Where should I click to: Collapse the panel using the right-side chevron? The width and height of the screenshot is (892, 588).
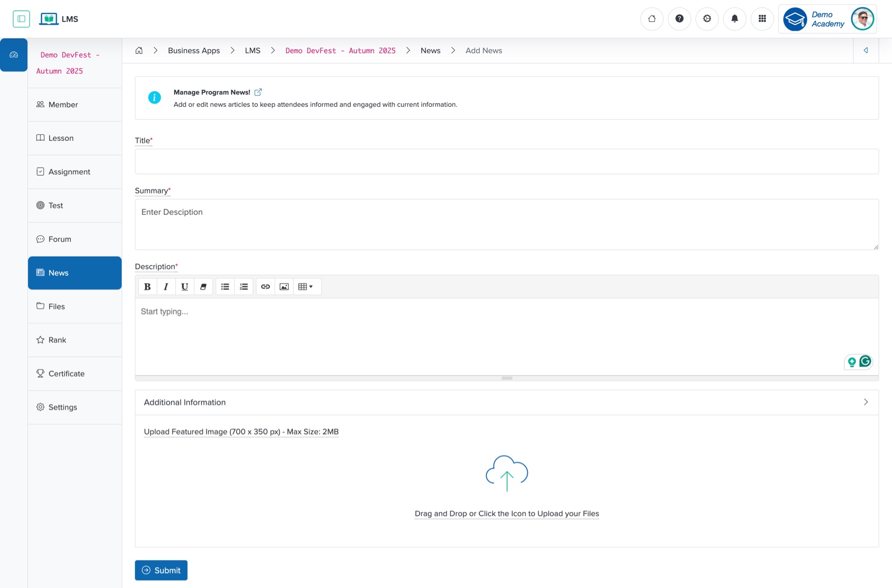coord(866,50)
